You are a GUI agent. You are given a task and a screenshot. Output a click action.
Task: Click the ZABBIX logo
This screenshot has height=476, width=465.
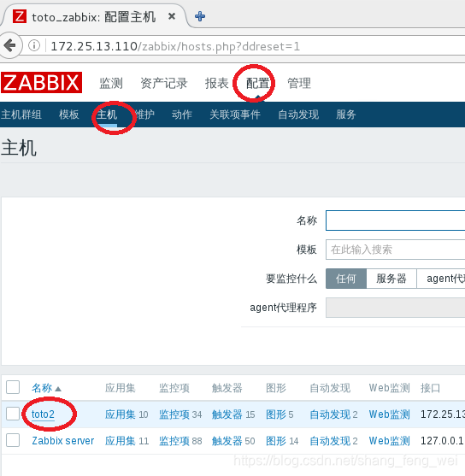(x=42, y=82)
